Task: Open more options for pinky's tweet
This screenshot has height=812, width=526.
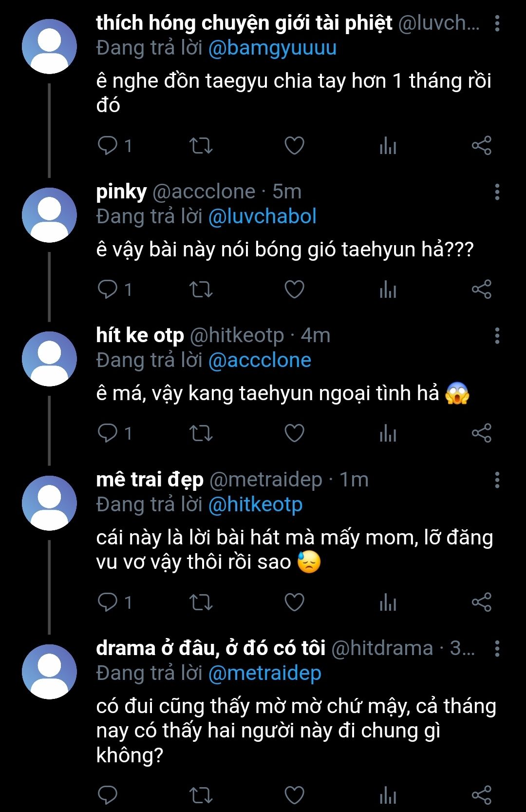Action: pyautogui.click(x=497, y=192)
